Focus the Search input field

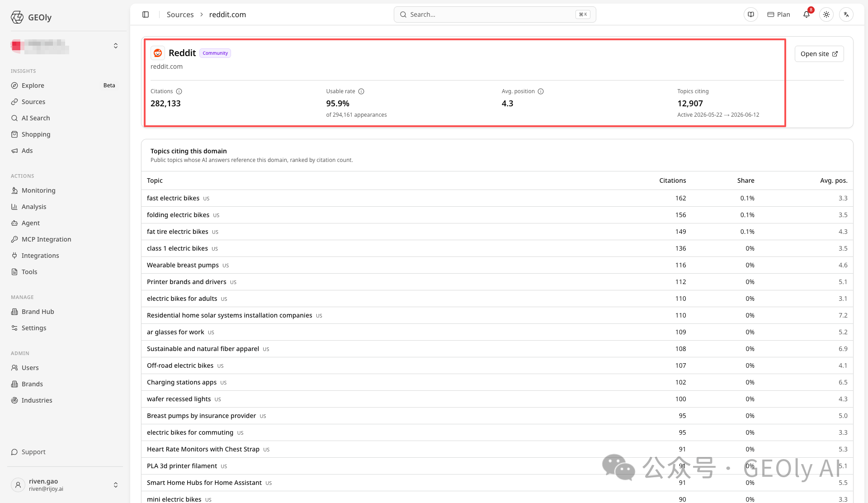[x=495, y=14]
